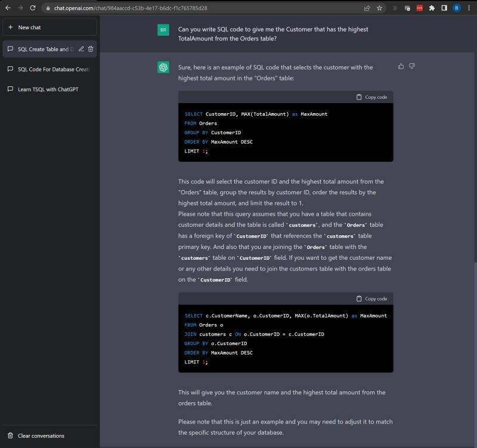Click the browser address bar
Screen dimensions: 477x448
179,9
